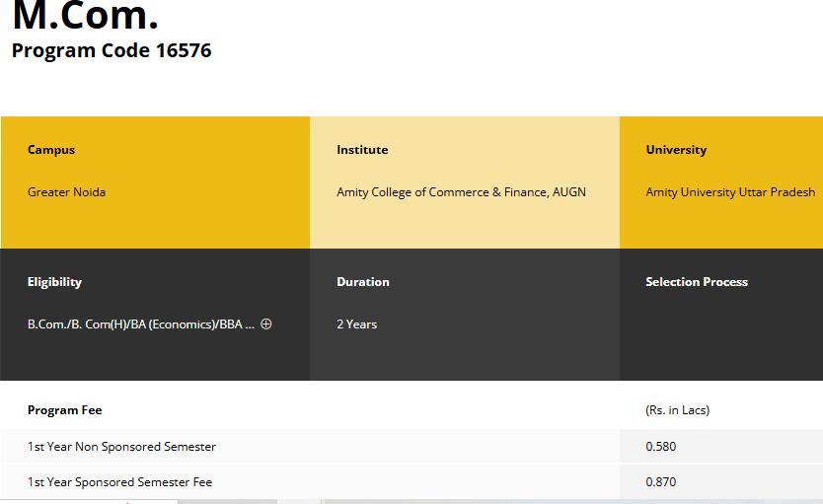
Task: Open Amity University Uttar Pradesh text
Action: 730,192
